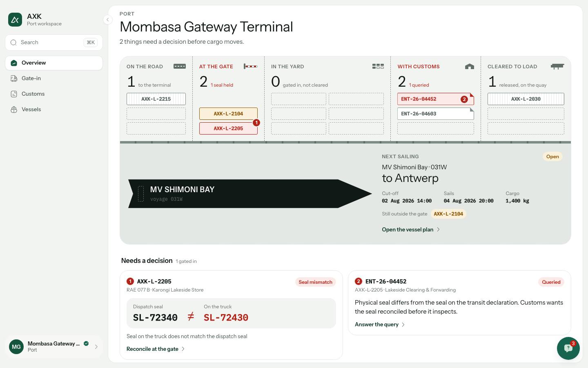Open queried entry ENT-26-04452 tile
588x368 pixels.
[436, 99]
